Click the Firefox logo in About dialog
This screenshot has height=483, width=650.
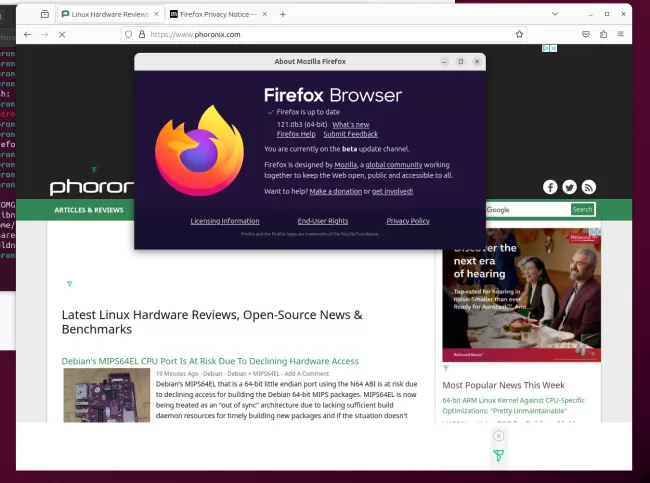click(199, 150)
